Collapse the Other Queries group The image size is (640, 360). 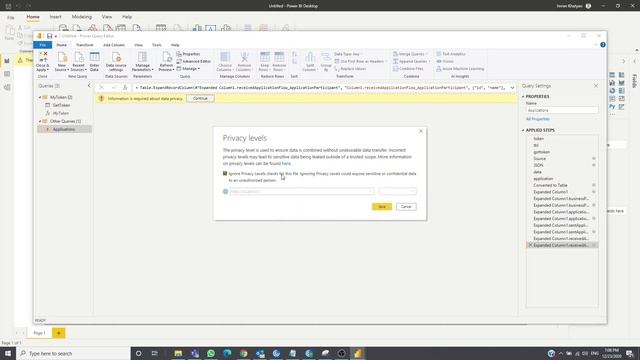(40, 122)
